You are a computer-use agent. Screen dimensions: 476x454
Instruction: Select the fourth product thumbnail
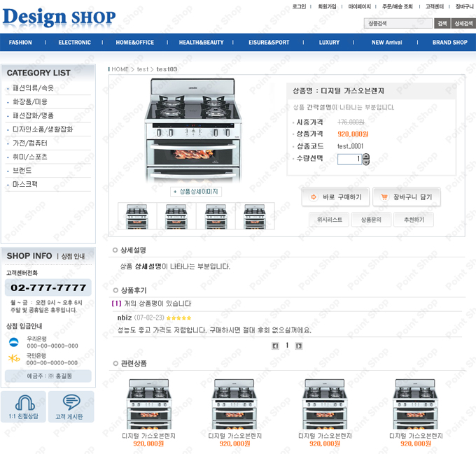click(255, 216)
